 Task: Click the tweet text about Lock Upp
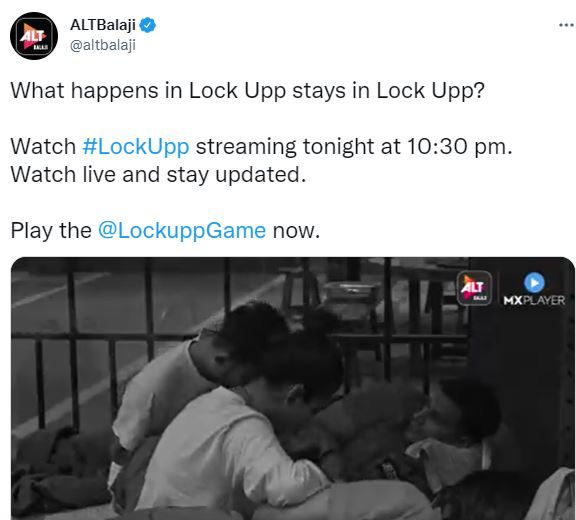(248, 90)
